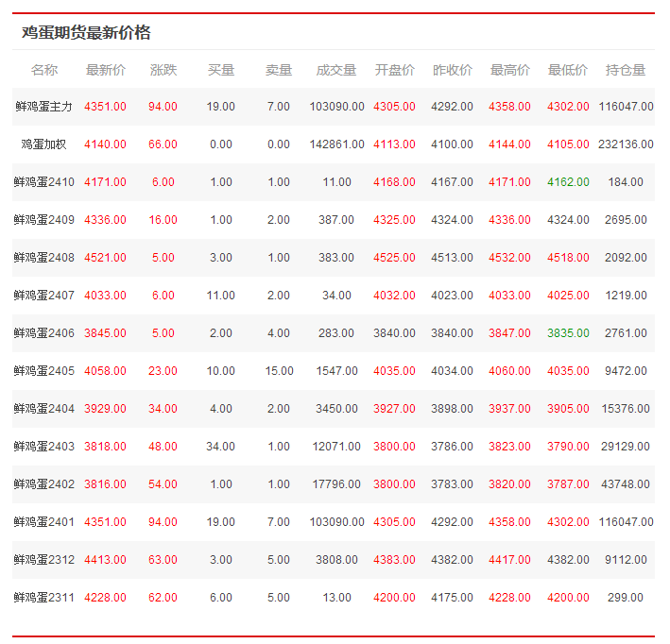The image size is (670, 644).
Task: Select the 鲜鸡蛋2410 contract link
Action: (x=43, y=182)
